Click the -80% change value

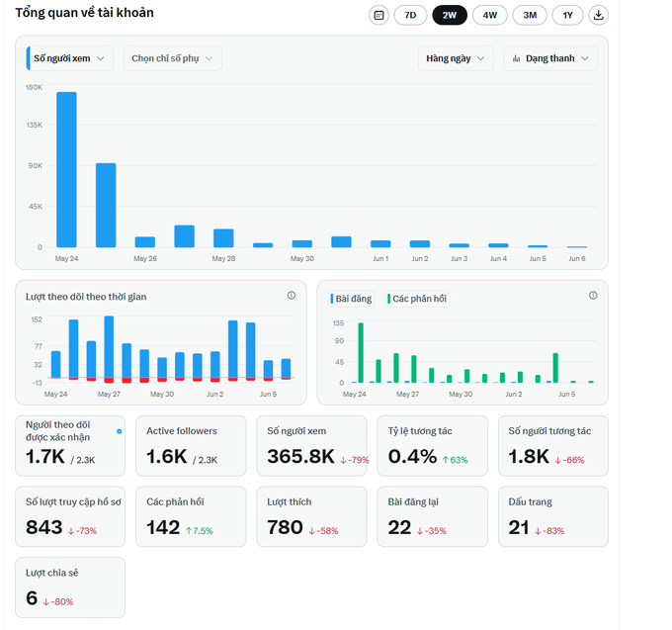tap(58, 602)
